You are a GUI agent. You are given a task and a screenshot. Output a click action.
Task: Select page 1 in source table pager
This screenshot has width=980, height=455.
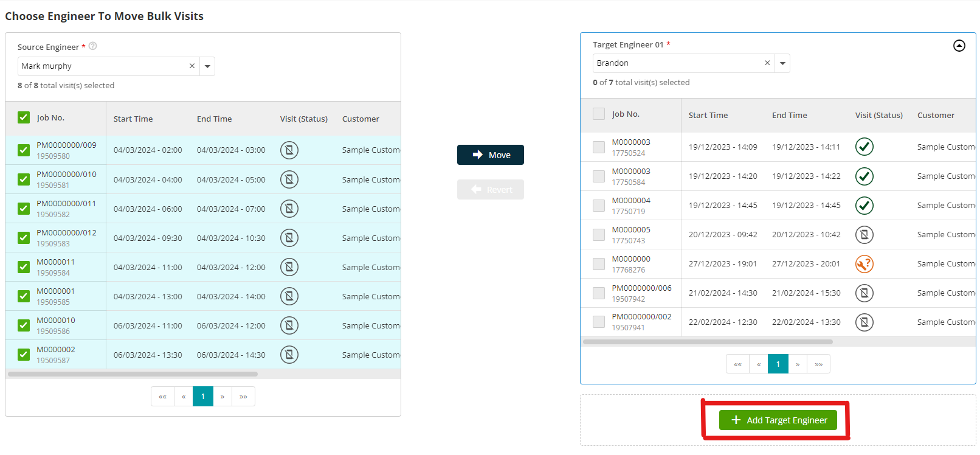point(203,396)
